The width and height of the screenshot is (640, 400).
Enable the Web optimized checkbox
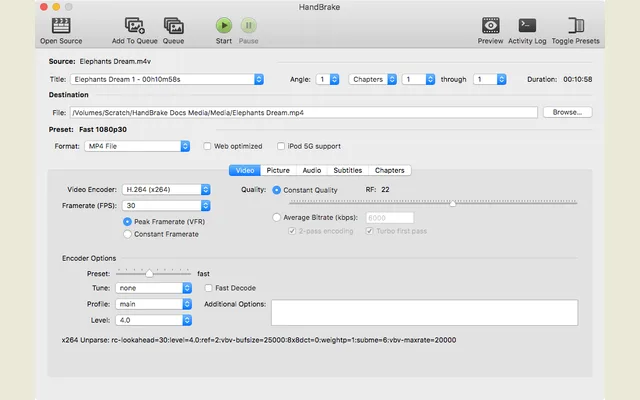(207, 146)
